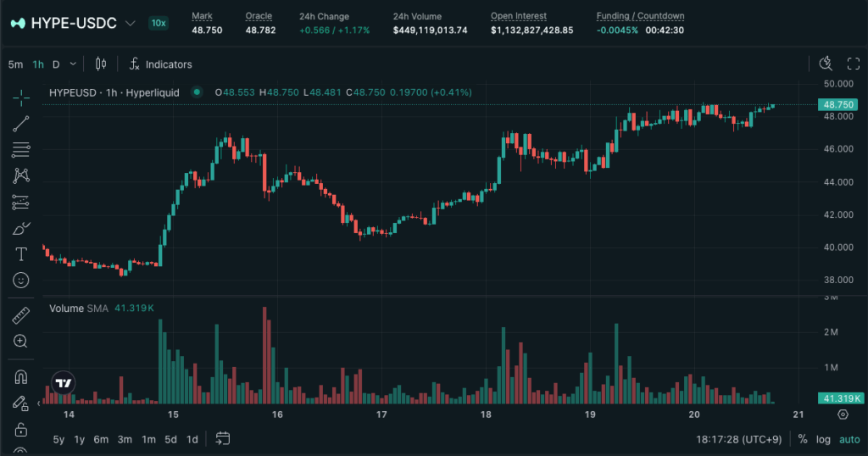The width and height of the screenshot is (868, 456).
Task: Select the ruler measure tool
Action: tap(21, 315)
